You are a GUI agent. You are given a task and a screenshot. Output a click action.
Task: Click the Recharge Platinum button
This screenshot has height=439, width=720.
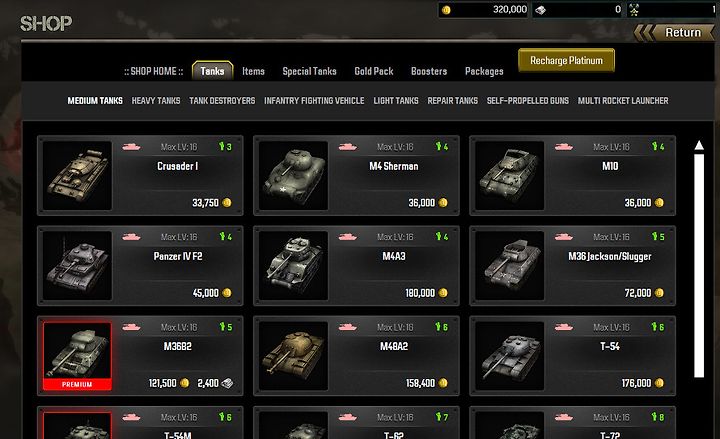(566, 61)
